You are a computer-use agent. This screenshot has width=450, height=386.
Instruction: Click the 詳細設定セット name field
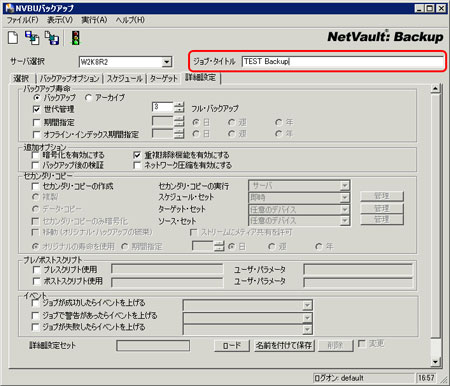coord(153,346)
